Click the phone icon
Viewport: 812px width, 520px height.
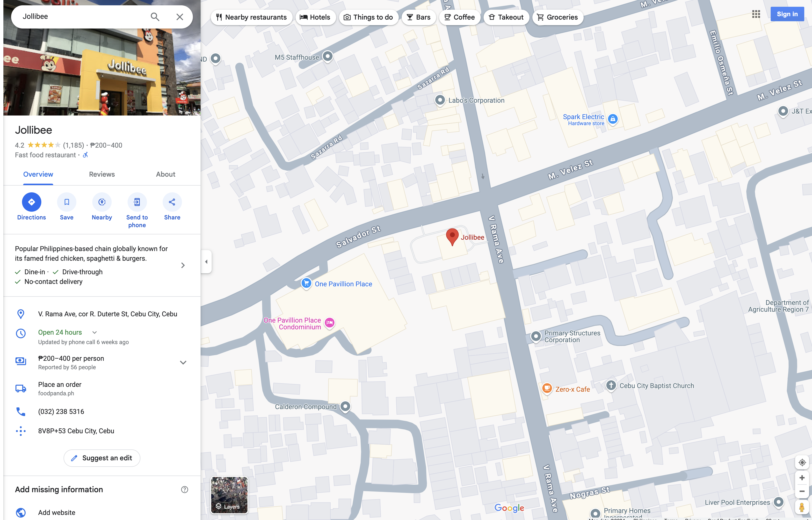pos(21,412)
